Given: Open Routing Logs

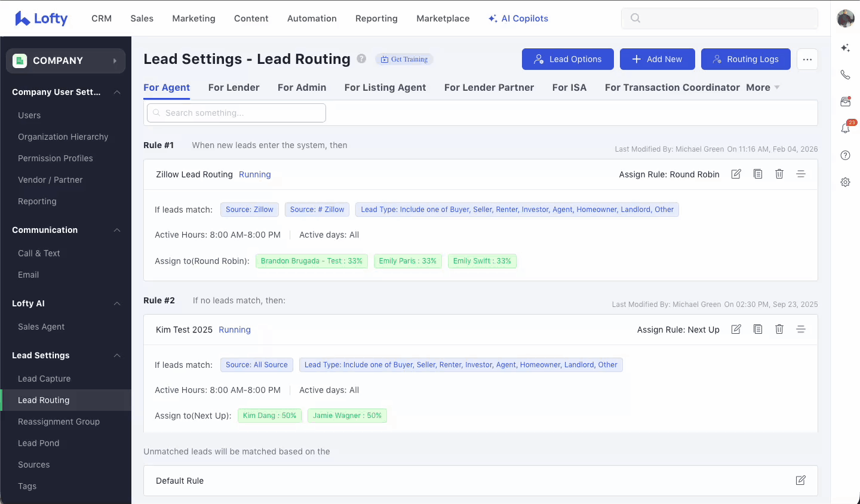Looking at the screenshot, I should pyautogui.click(x=746, y=59).
